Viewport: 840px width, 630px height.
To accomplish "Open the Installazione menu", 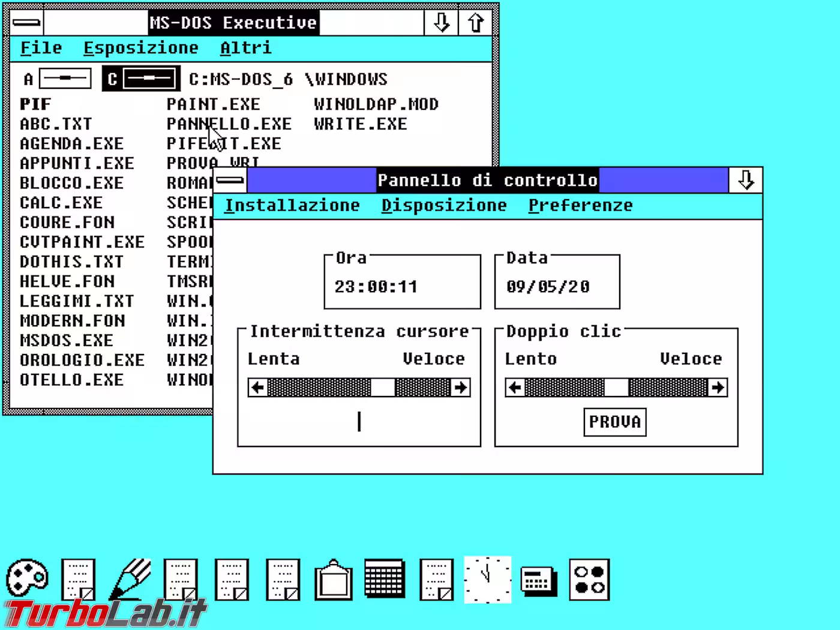I will point(293,205).
